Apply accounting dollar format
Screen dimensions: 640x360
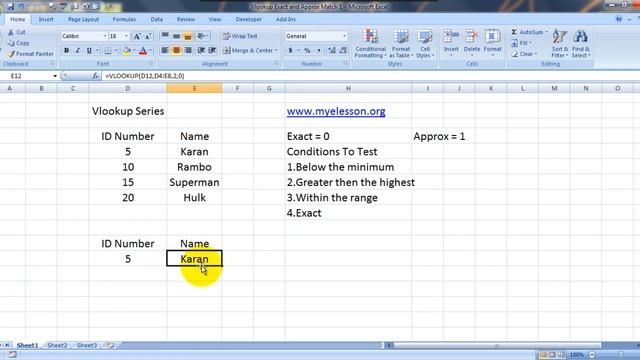(x=290, y=51)
